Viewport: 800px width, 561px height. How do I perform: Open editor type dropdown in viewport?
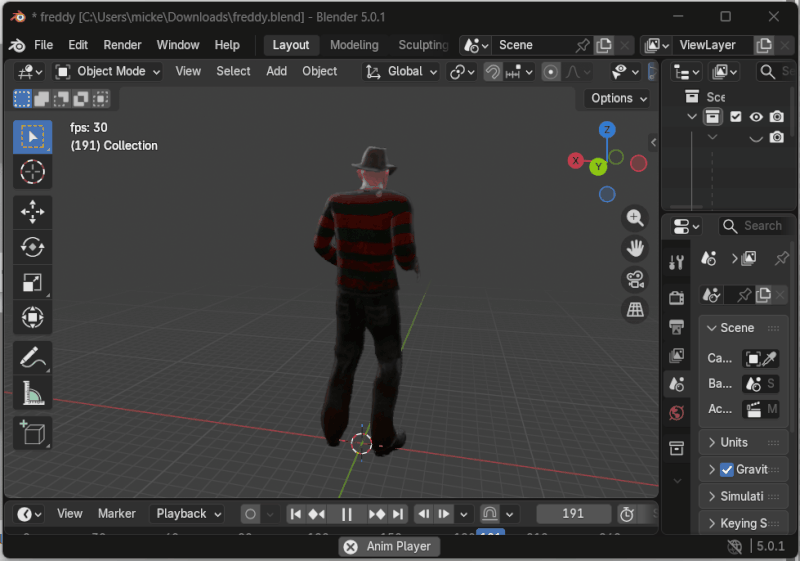click(30, 71)
